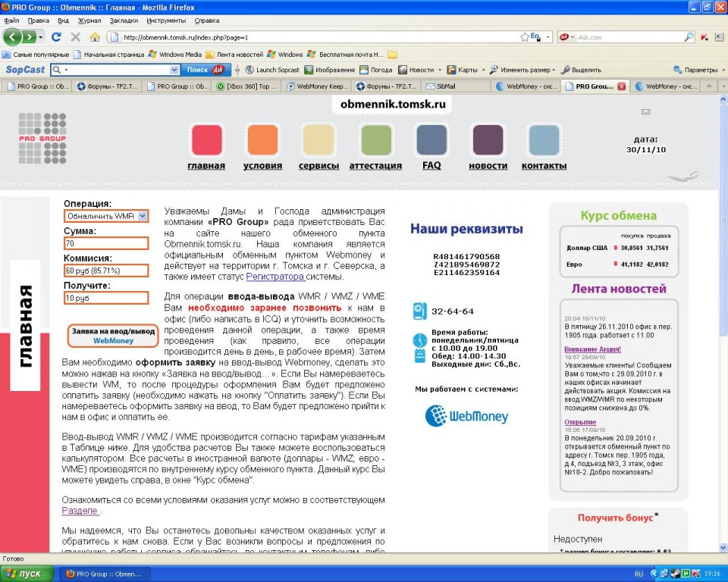Open Погода toolbar item

376,70
